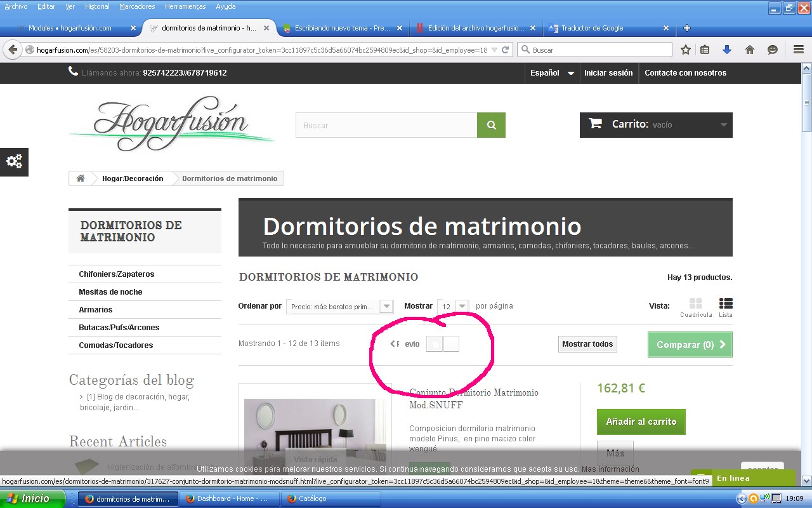
Task: Switch to Cuadrícula grid view
Action: tap(696, 307)
